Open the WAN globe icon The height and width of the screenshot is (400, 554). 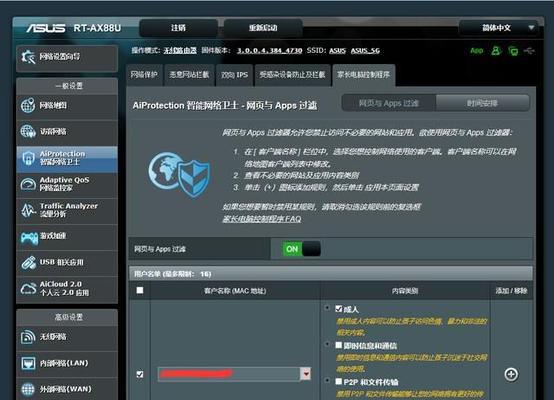click(x=28, y=389)
